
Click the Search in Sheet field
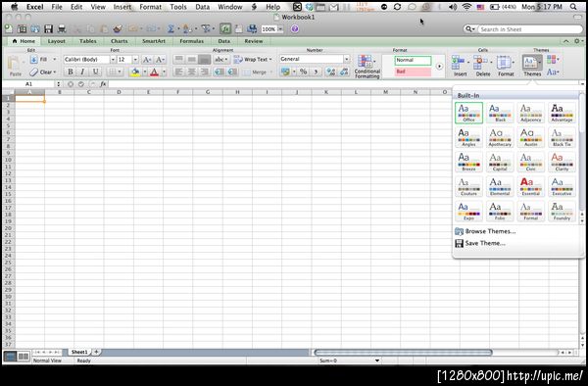coord(529,29)
